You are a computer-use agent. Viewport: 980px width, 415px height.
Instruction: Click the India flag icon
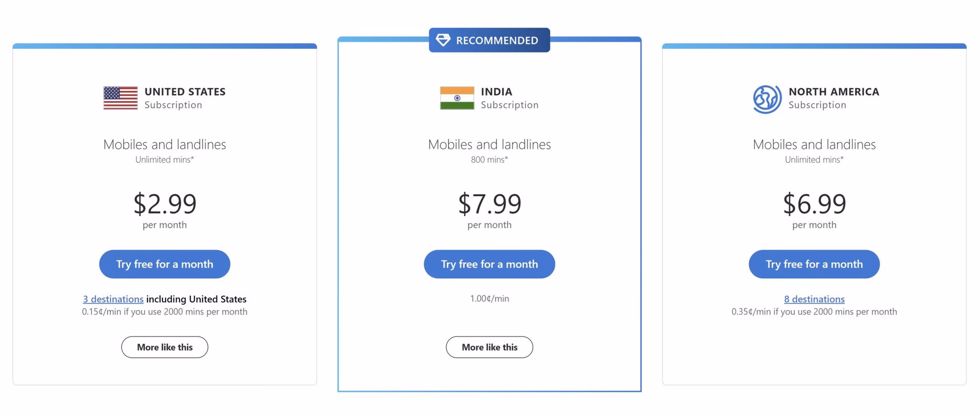coord(457,98)
